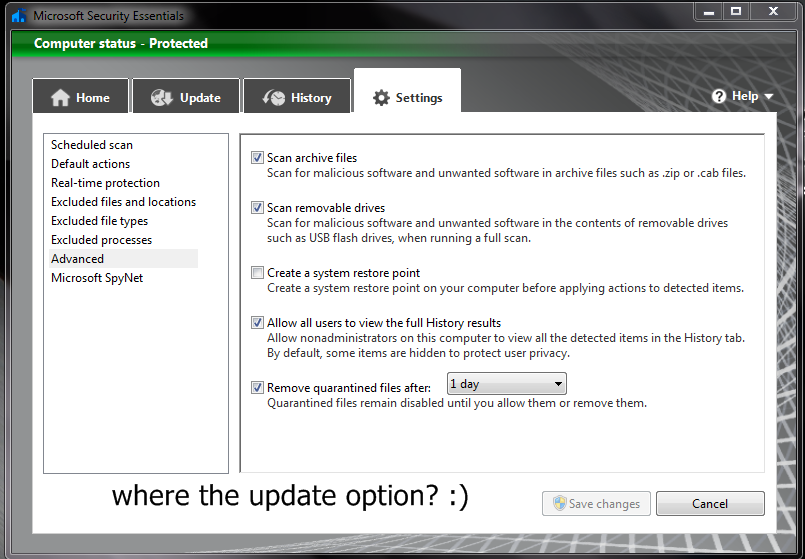805x559 pixels.
Task: Go to the History tab
Action: tap(297, 95)
